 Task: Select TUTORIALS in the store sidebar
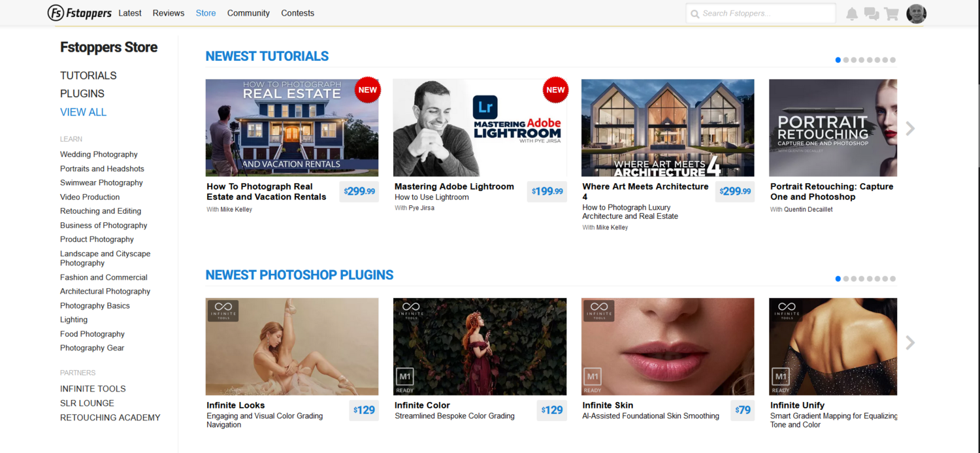tap(88, 76)
